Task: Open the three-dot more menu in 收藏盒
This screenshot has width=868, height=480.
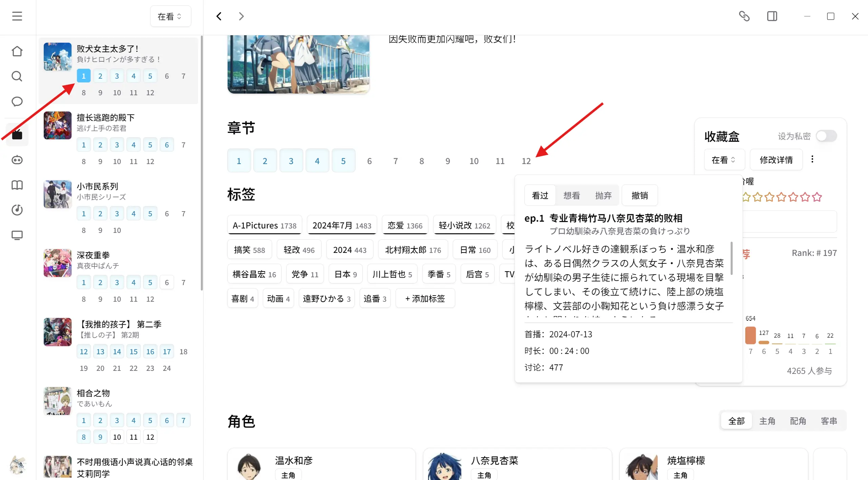Action: 812,159
